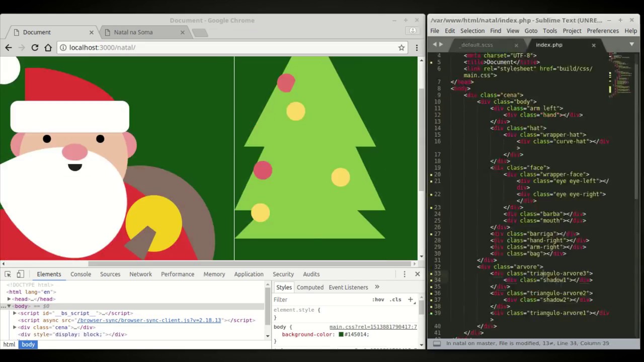Open the Network tab in DevTools
Screen dimensions: 644x362
click(140, 274)
